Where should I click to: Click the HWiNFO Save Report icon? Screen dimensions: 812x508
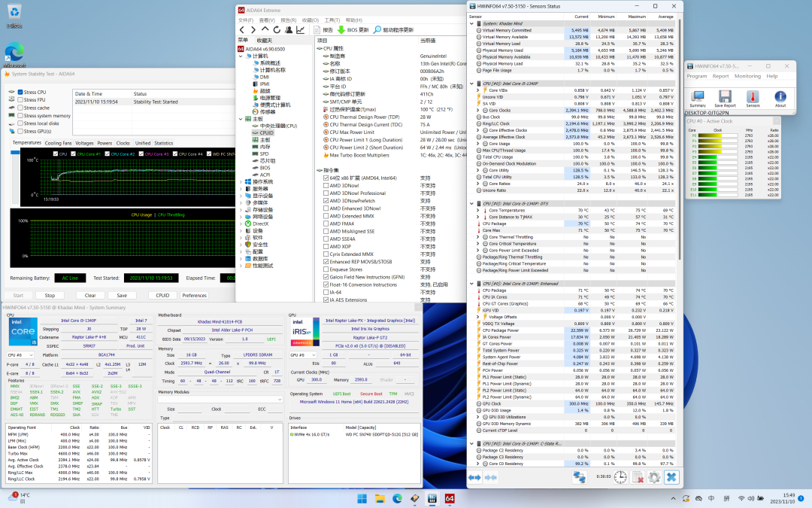point(725,96)
